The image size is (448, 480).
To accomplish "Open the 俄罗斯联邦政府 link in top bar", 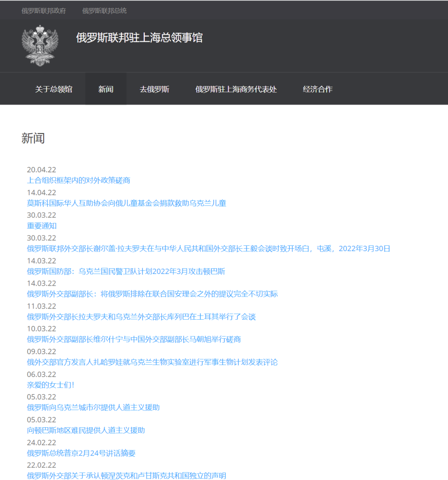I will tap(44, 11).
